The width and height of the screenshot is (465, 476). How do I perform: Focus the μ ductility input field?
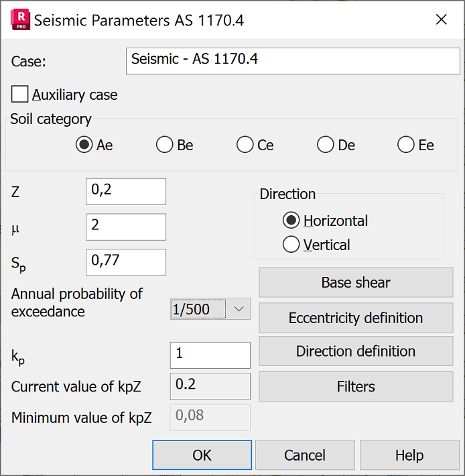coord(125,227)
